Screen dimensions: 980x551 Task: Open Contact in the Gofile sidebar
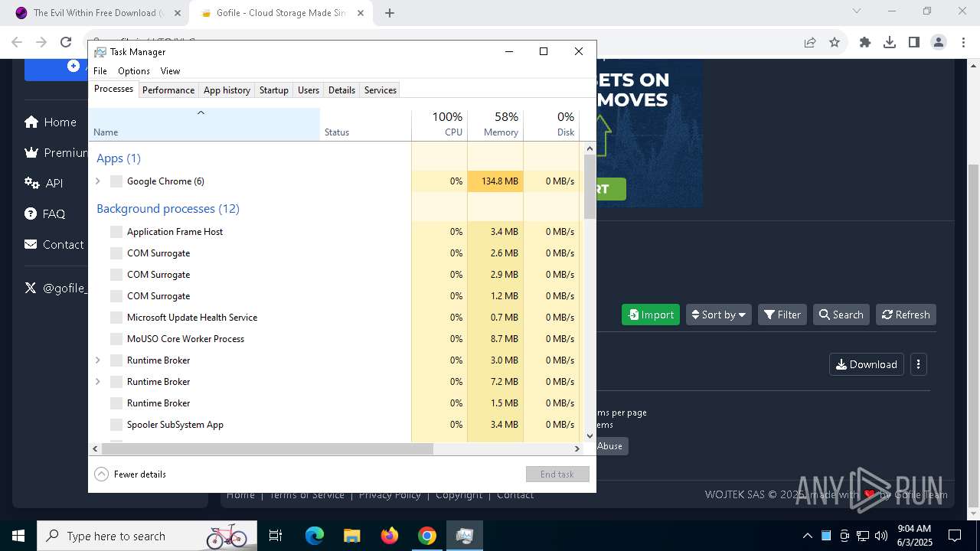54,245
